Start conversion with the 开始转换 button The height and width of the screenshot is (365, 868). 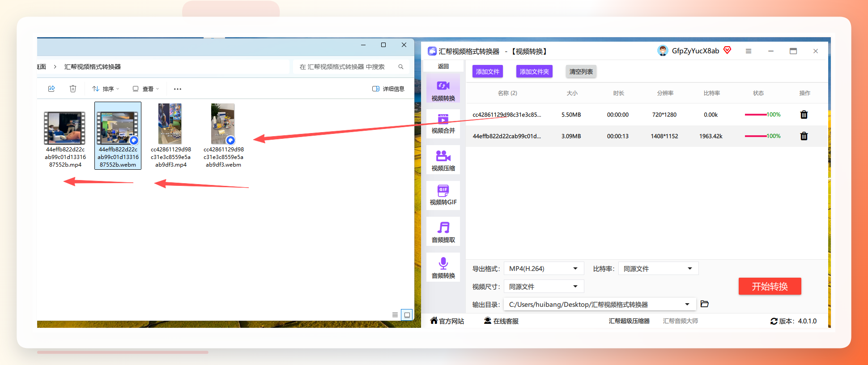coord(770,287)
